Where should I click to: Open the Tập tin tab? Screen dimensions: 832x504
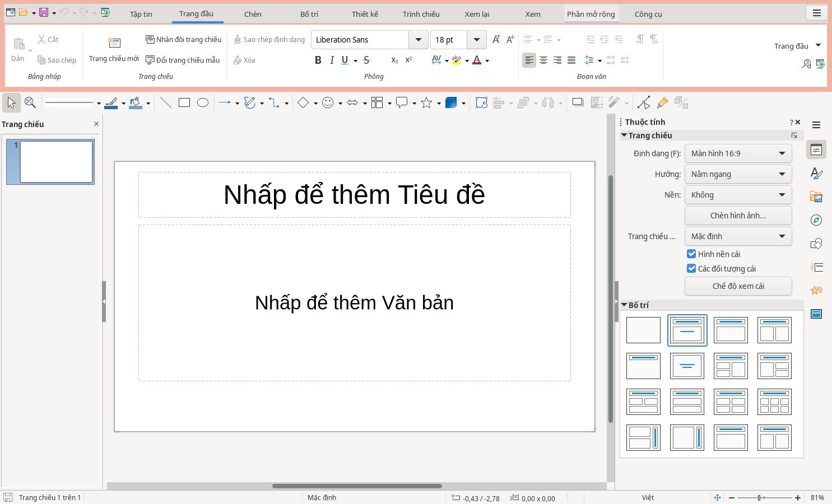141,14
